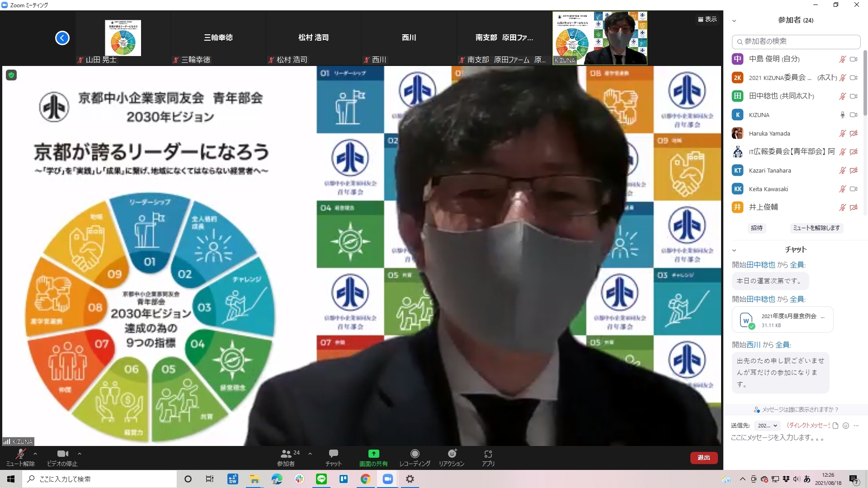Select the 三輪幸徳 participant tile
868x488 pixels.
218,38
